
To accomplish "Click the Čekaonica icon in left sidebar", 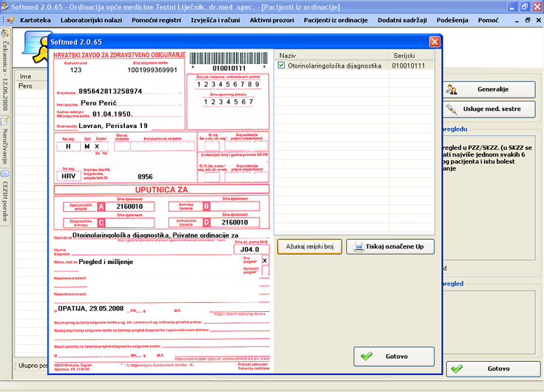I will [x=4, y=34].
